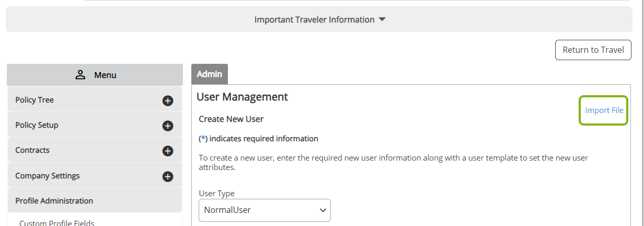This screenshot has height=226, width=644.
Task: Click the Import File link
Action: [x=604, y=110]
